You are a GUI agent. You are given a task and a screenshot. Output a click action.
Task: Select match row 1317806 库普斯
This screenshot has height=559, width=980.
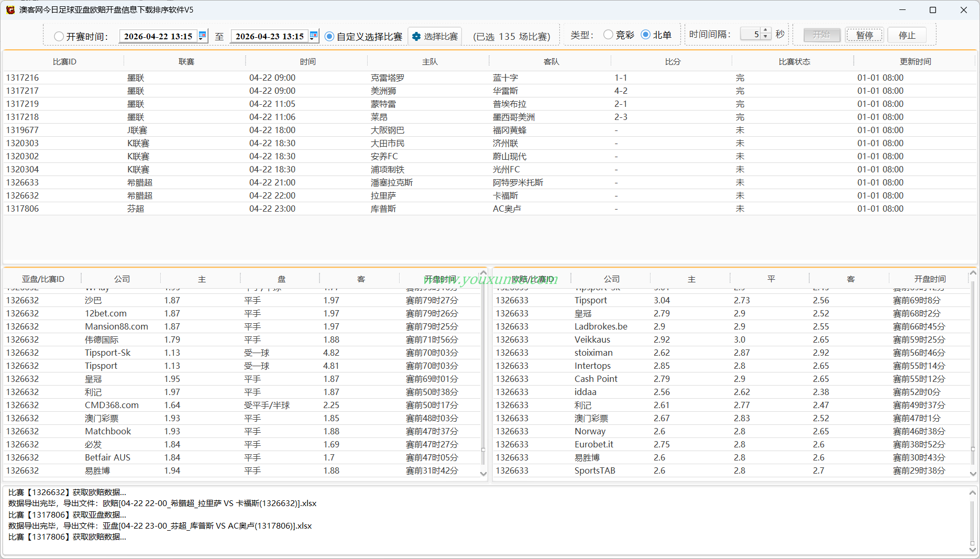pos(490,209)
